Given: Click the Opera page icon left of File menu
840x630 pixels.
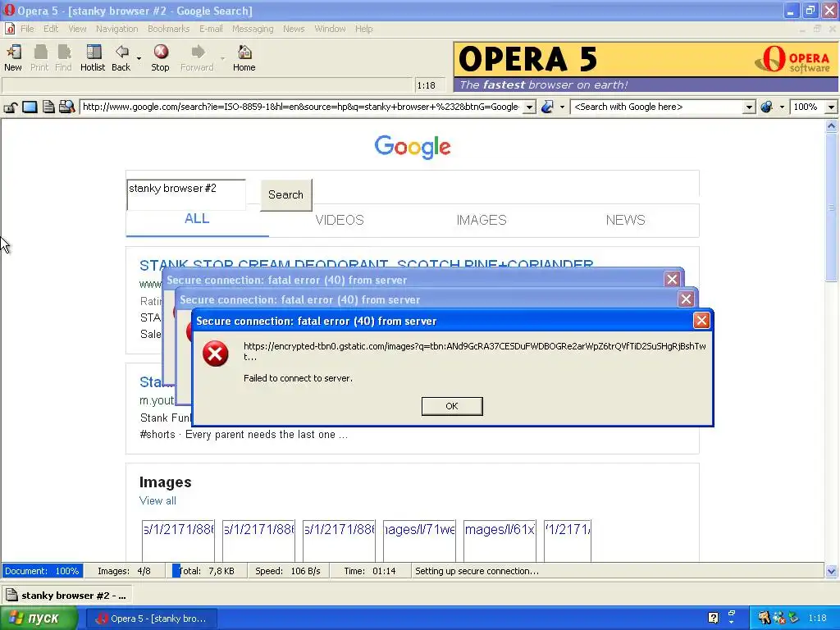Looking at the screenshot, I should point(10,29).
